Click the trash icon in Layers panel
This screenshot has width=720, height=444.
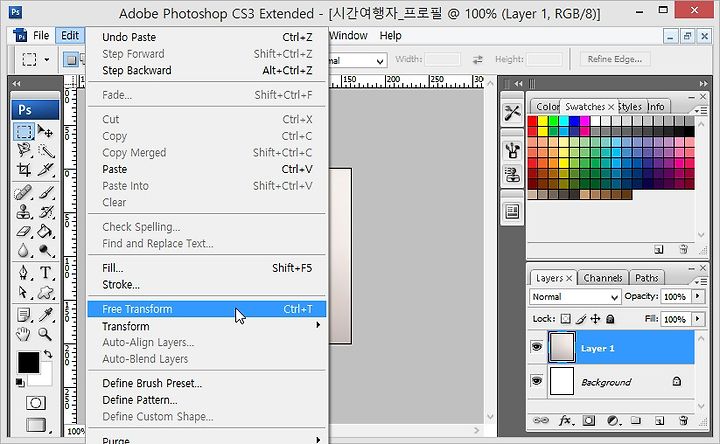[x=683, y=420]
